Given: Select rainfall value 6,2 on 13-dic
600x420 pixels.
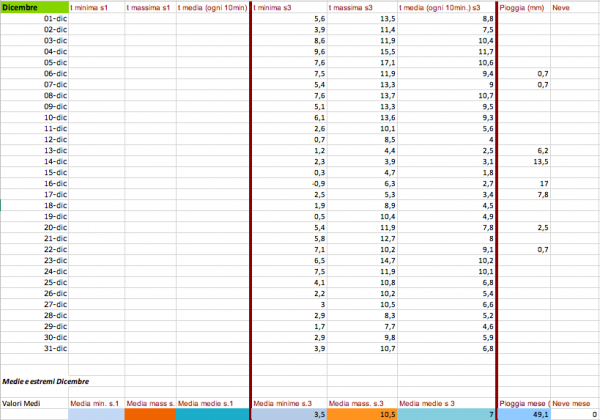Looking at the screenshot, I should (524, 150).
